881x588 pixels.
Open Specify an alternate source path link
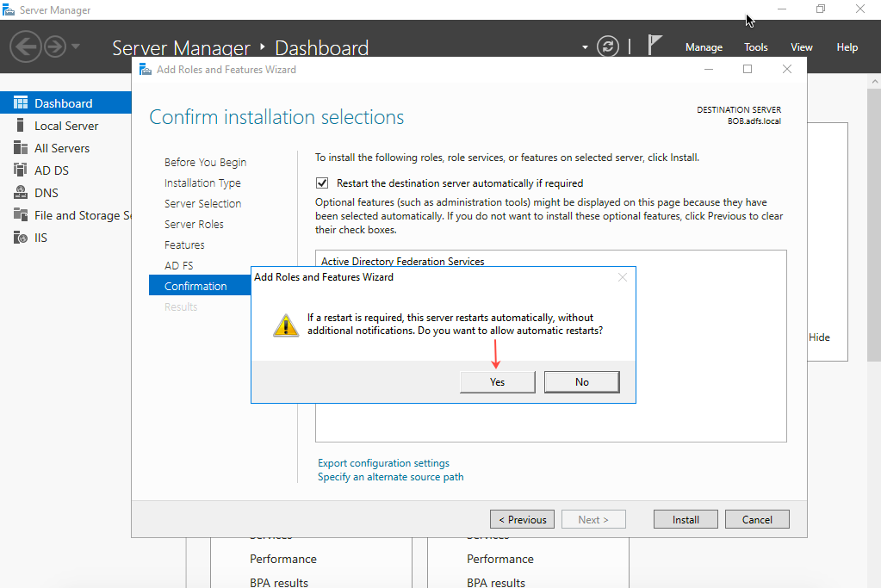click(x=390, y=477)
